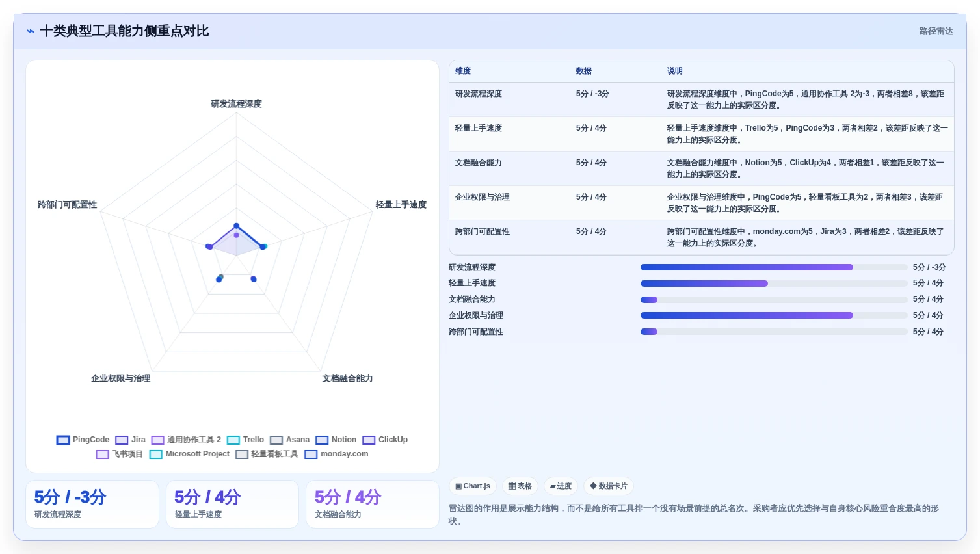This screenshot has width=980, height=554.
Task: Open the 5分 / 4分 文档融合能力 card
Action: click(x=373, y=504)
